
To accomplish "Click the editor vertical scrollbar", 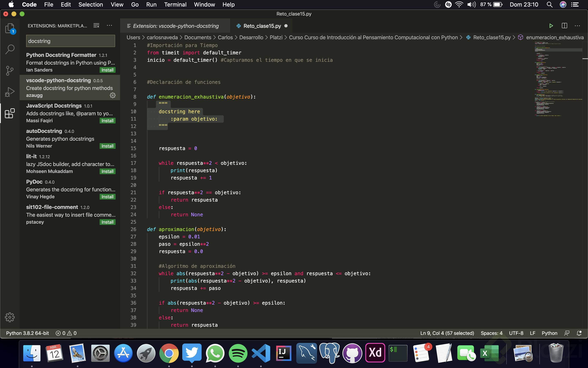I will 585,185.
